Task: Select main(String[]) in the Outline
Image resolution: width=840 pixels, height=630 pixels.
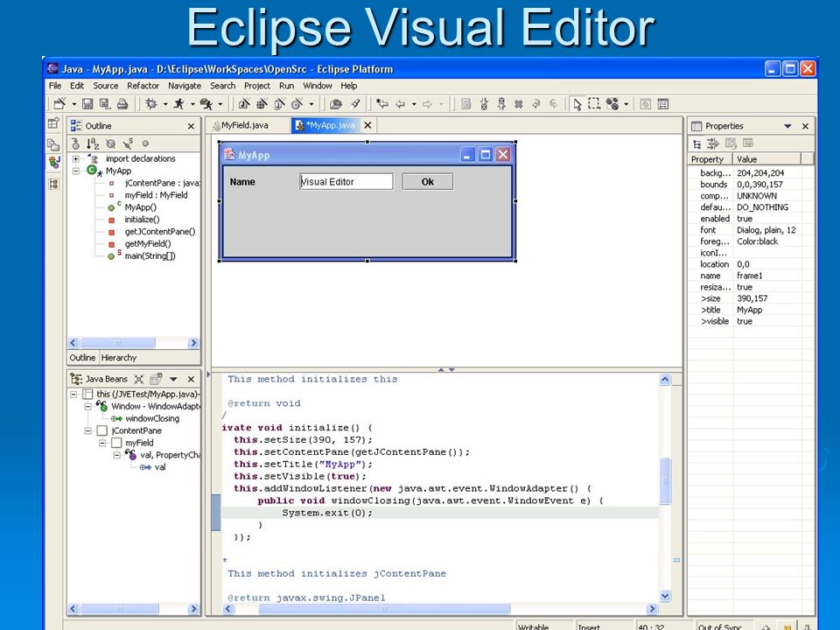Action: coord(150,256)
